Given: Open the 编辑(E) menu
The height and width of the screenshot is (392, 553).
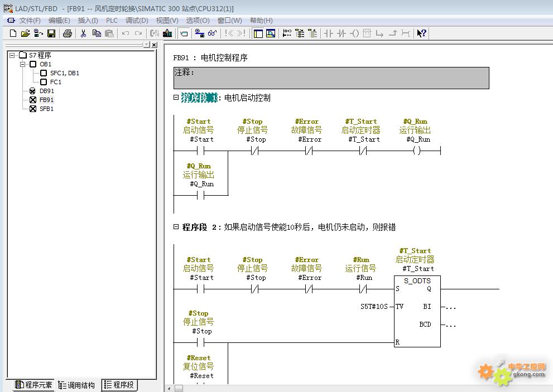Looking at the screenshot, I should (x=59, y=21).
